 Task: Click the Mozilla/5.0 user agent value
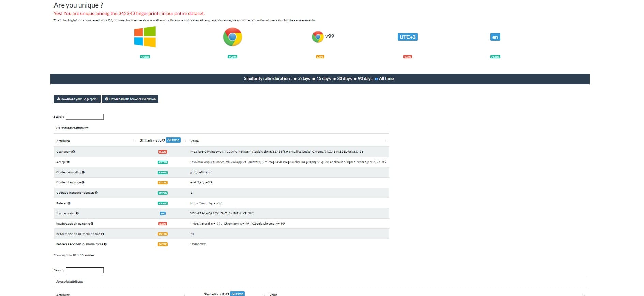[x=277, y=152]
